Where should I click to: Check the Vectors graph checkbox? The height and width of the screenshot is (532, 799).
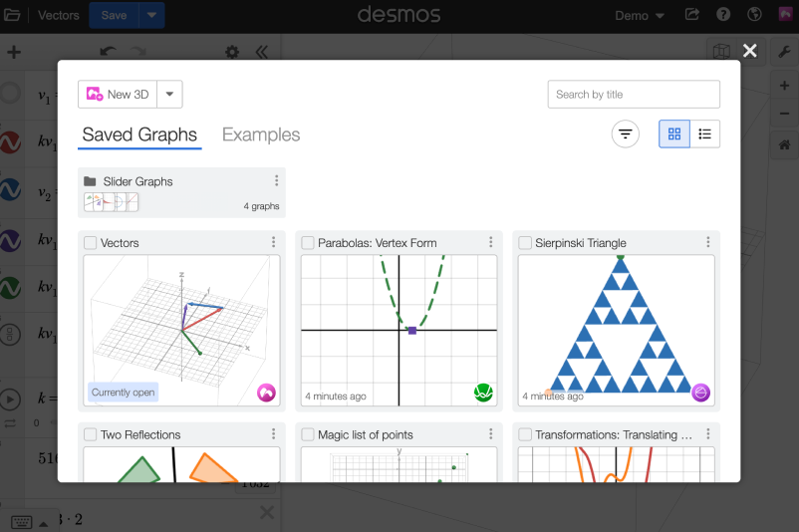click(x=91, y=243)
